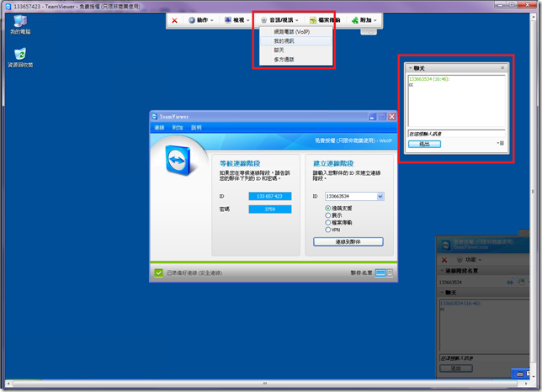The height and width of the screenshot is (392, 542).
Task: Open the 附加 (Extras) toolbar dropdown
Action: [x=364, y=20]
